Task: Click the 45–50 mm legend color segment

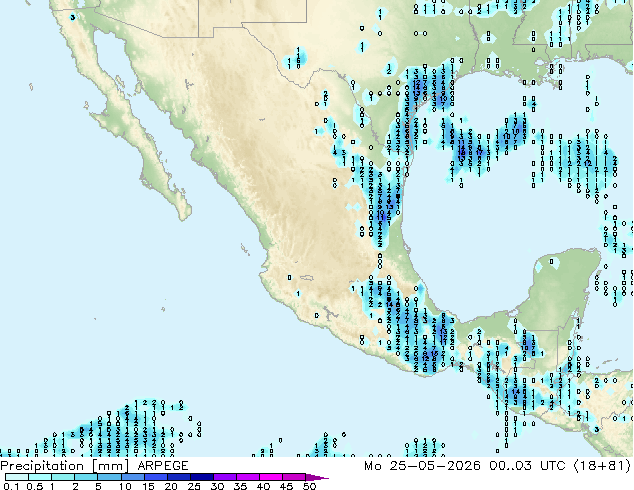Action: (294, 477)
